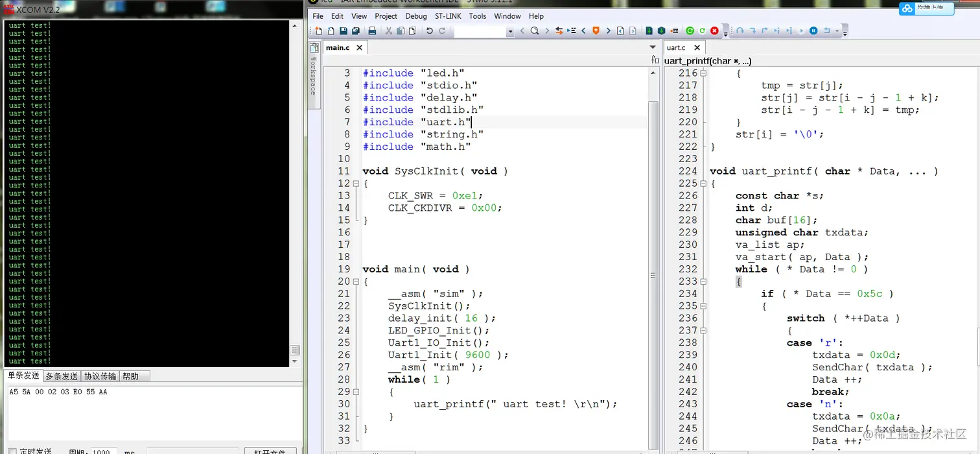Switch to the uart.c editor tab
Viewport: 980px width, 454px height.
point(675,47)
